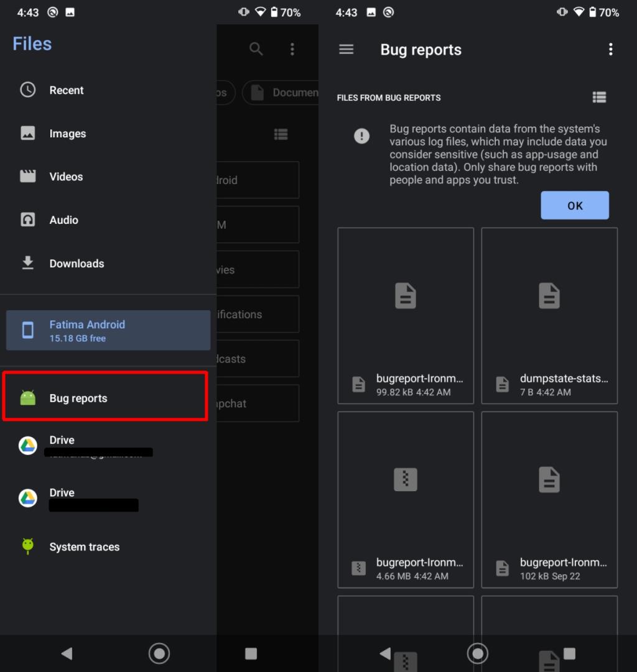Dismiss the bug report warning with OK
Image resolution: width=637 pixels, height=672 pixels.
574,205
